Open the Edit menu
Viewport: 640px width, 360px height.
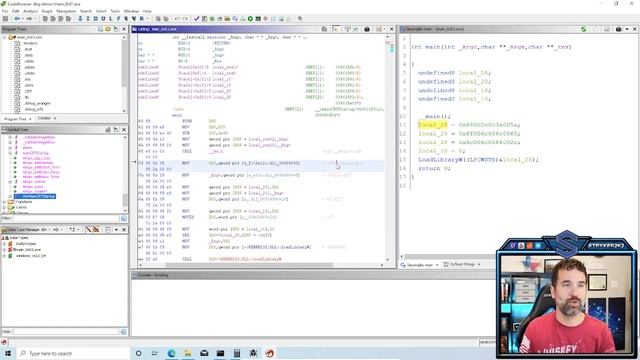pyautogui.click(x=16, y=11)
